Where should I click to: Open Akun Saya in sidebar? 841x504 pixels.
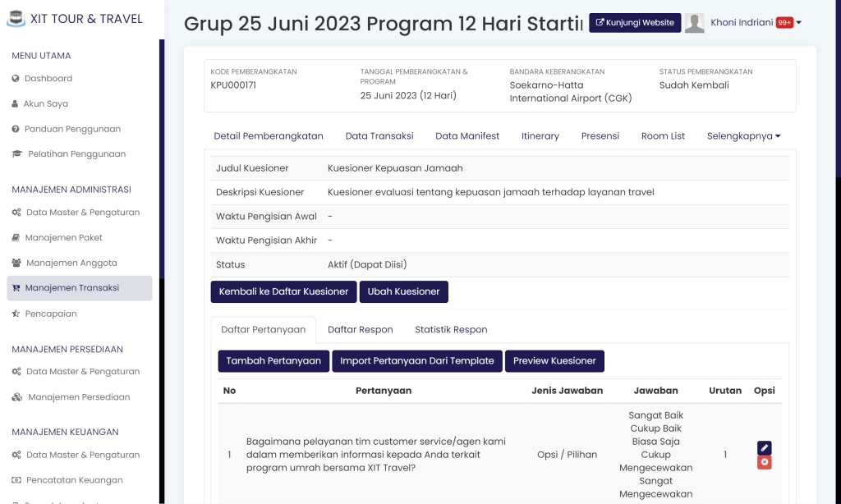(45, 104)
